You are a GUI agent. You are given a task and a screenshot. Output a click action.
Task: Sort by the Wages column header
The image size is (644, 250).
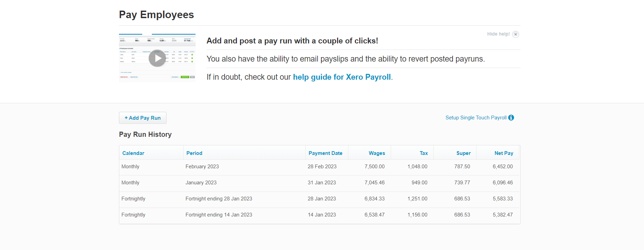click(377, 153)
